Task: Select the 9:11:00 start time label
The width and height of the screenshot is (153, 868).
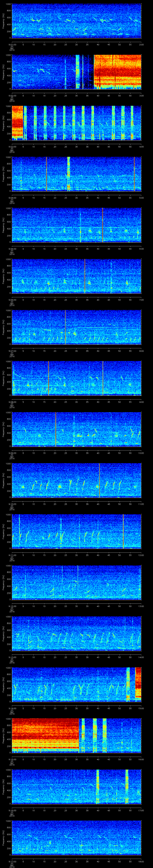Action: (12, 555)
